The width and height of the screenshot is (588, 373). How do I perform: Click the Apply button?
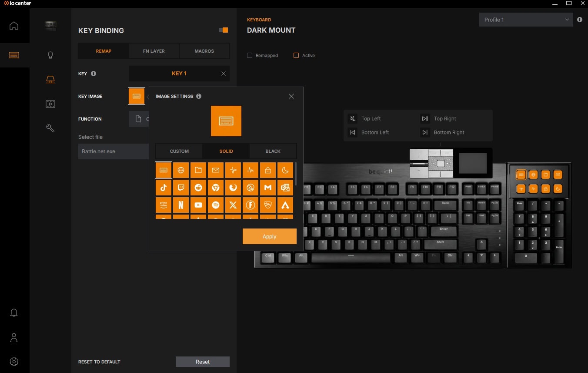click(269, 236)
